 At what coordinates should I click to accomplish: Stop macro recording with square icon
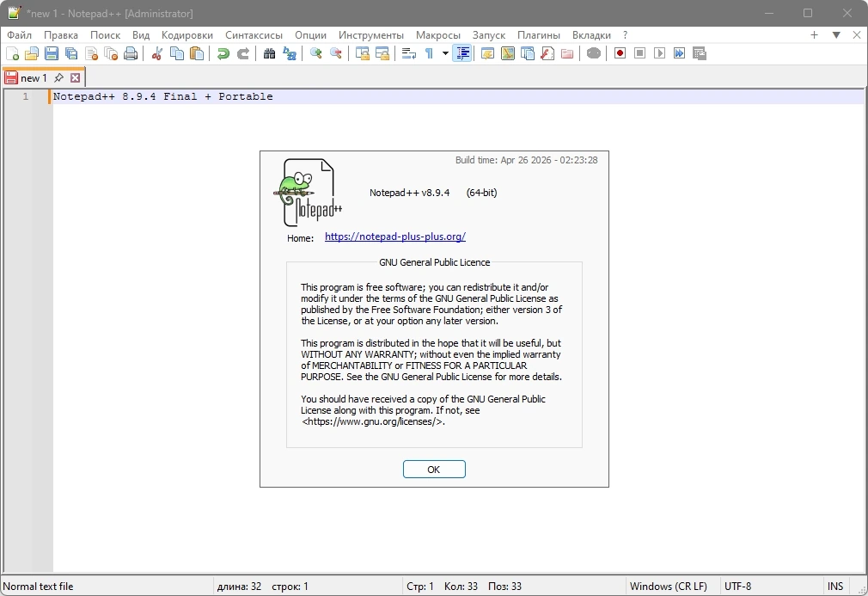click(x=640, y=53)
